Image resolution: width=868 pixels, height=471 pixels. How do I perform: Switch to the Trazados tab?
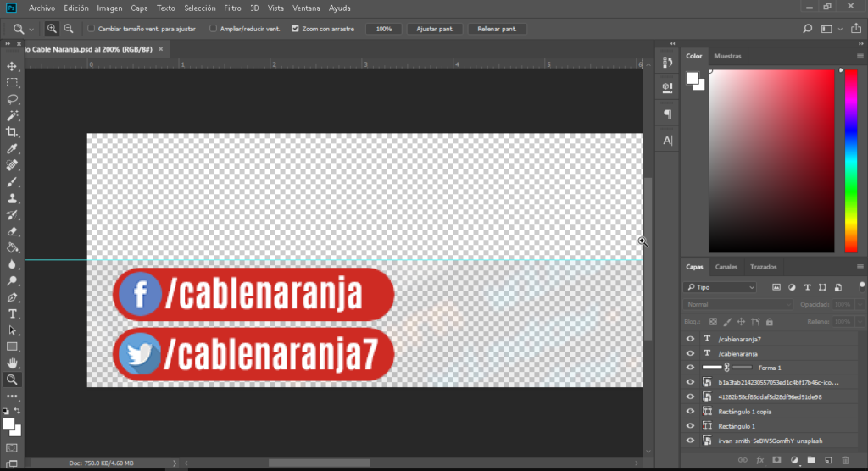[x=764, y=267]
